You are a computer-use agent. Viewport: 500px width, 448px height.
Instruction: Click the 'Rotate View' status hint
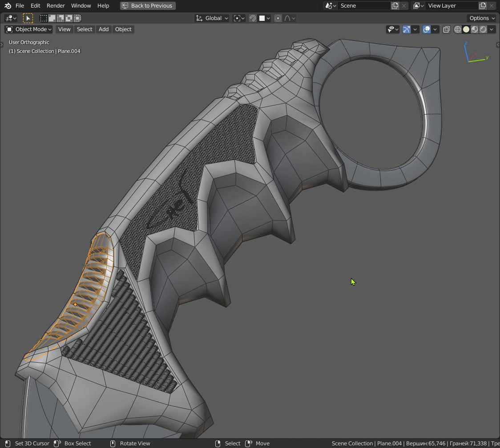coord(135,444)
